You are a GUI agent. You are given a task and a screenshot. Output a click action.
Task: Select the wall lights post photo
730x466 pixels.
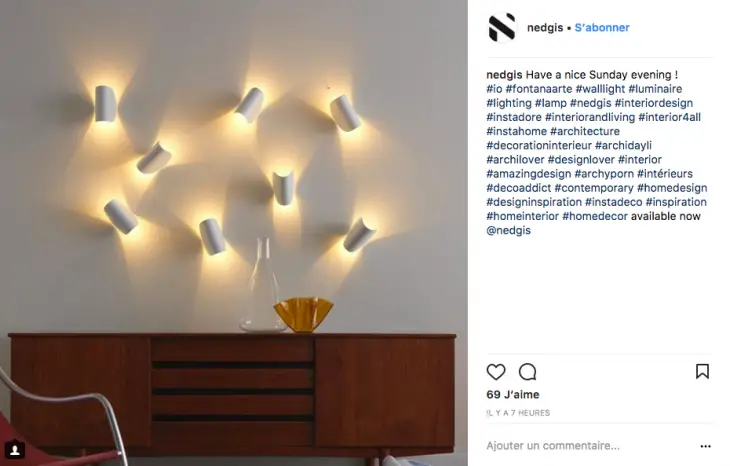tap(234, 233)
